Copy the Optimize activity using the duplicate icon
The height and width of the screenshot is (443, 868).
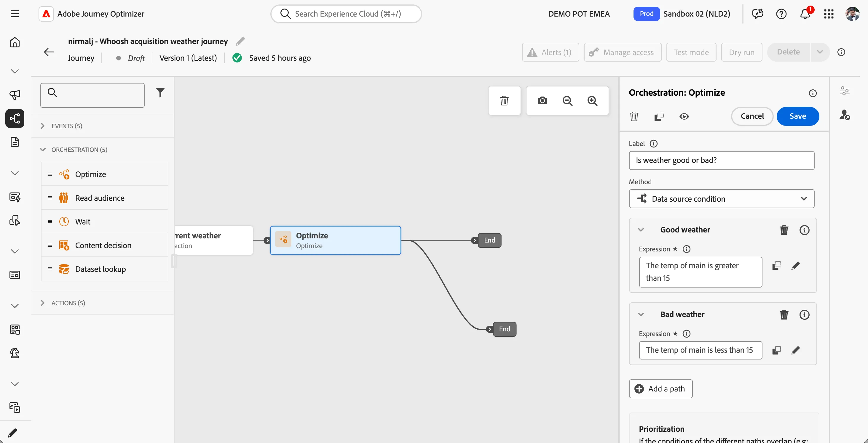pyautogui.click(x=659, y=116)
